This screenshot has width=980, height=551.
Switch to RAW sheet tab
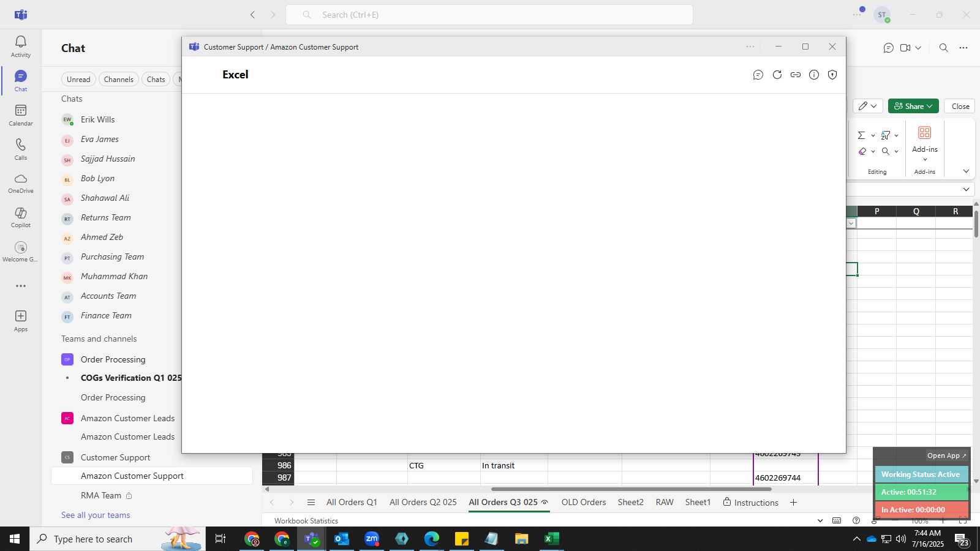[665, 503]
